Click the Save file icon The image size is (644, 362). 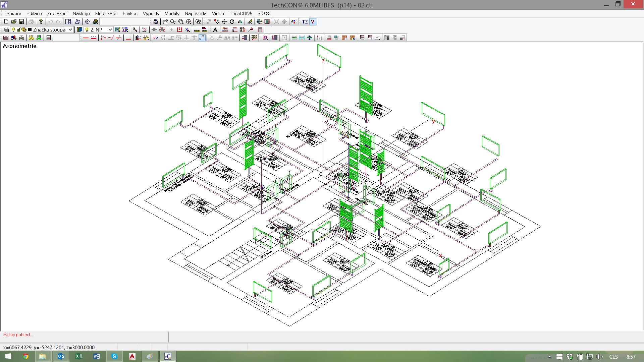pyautogui.click(x=21, y=21)
